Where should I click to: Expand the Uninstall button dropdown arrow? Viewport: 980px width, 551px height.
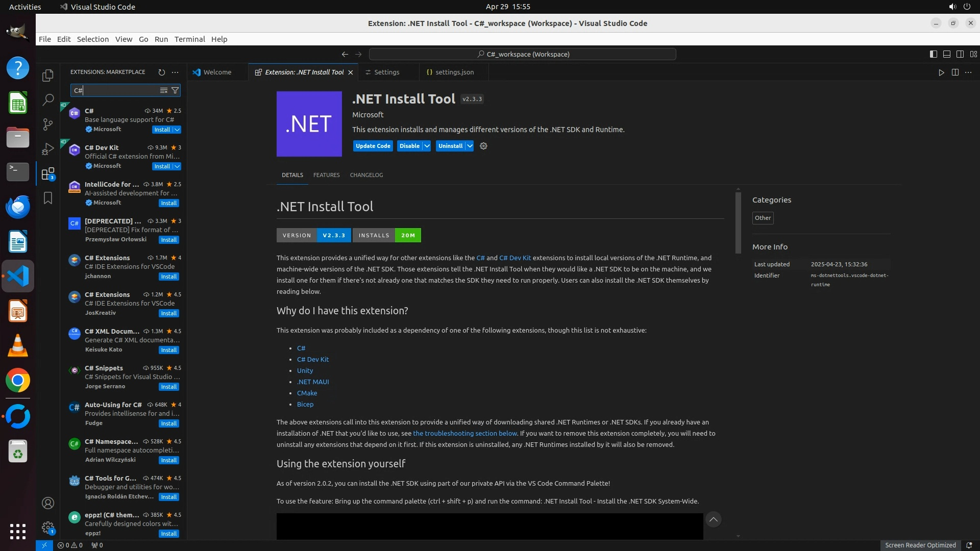pos(470,146)
